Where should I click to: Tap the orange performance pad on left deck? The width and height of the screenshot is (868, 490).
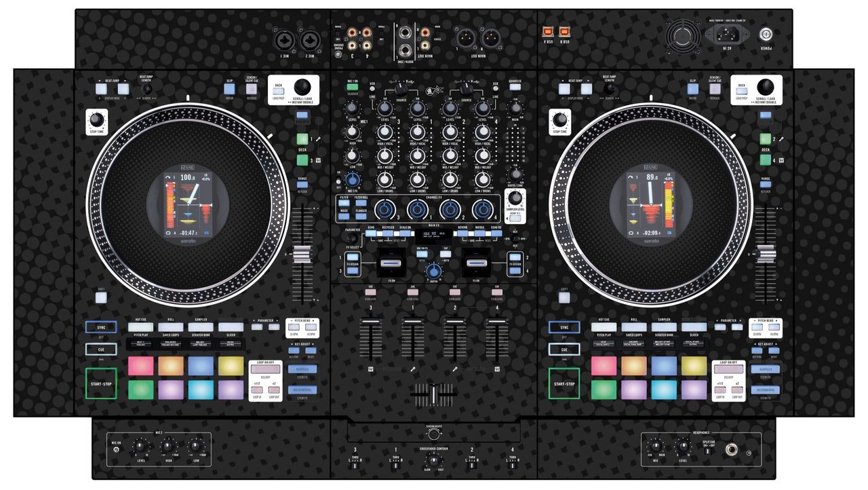[171, 366]
